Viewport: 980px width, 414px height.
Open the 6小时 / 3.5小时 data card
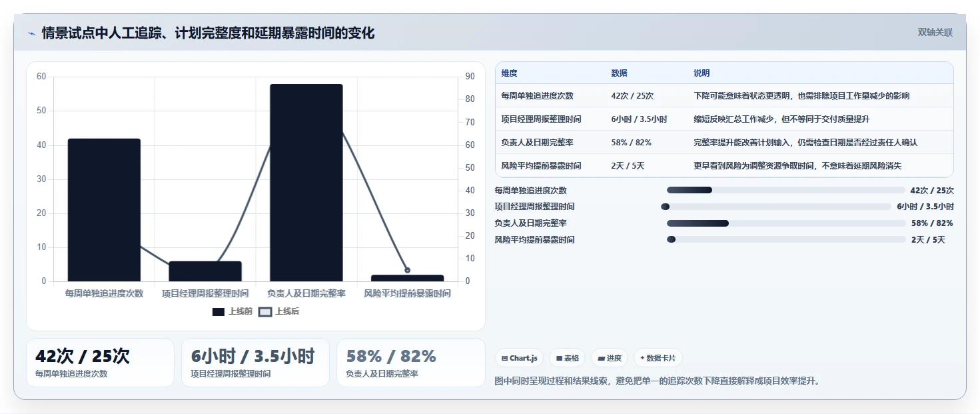pyautogui.click(x=255, y=363)
